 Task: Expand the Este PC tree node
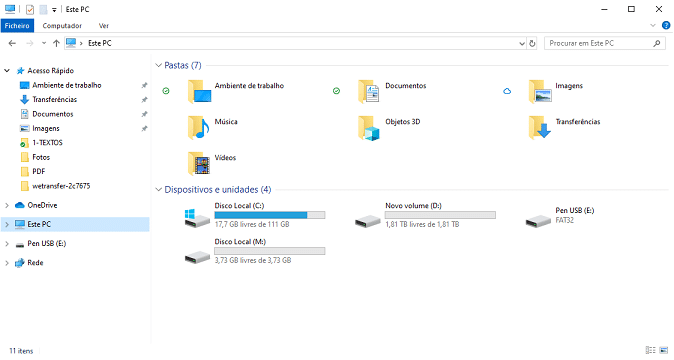coord(7,224)
